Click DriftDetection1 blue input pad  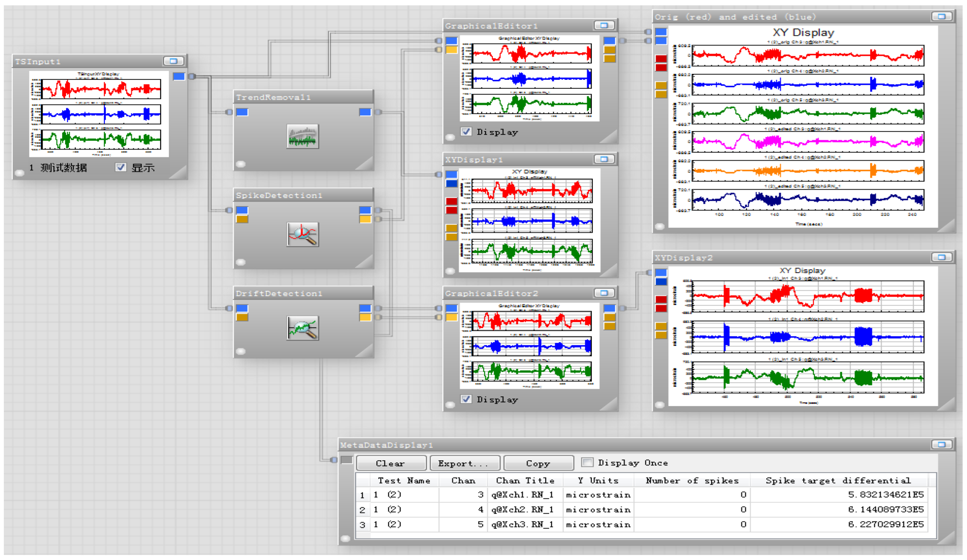[x=242, y=308]
